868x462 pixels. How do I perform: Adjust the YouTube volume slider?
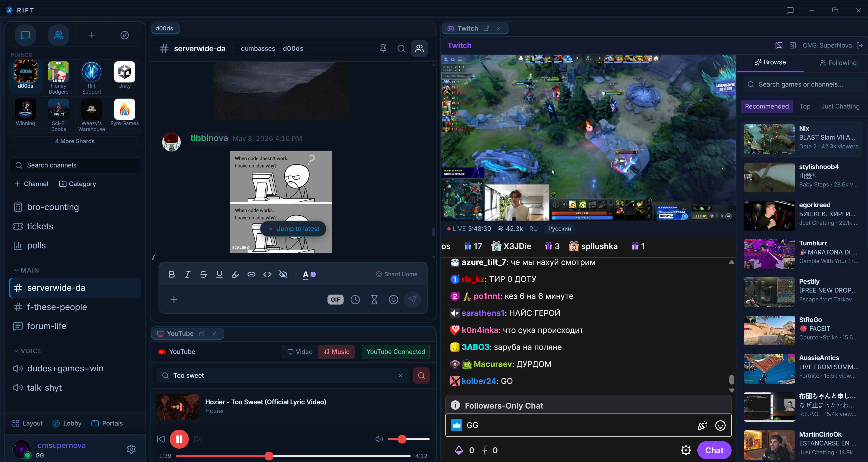(408, 439)
